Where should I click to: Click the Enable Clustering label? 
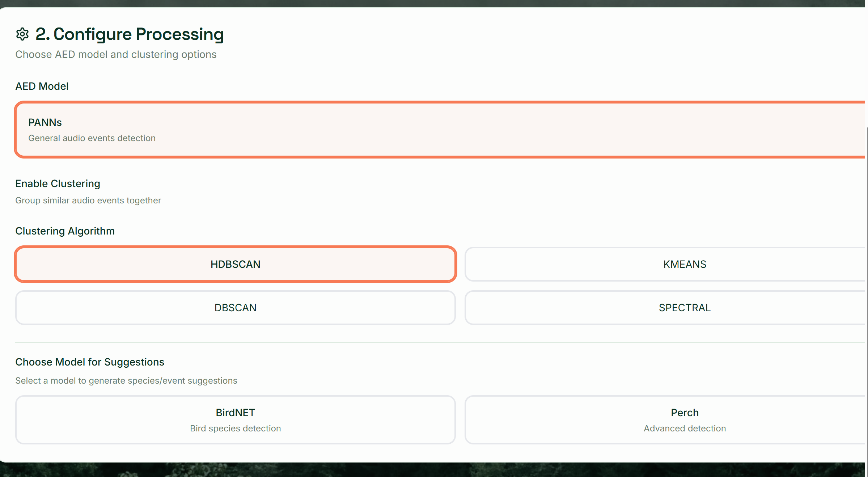58,183
